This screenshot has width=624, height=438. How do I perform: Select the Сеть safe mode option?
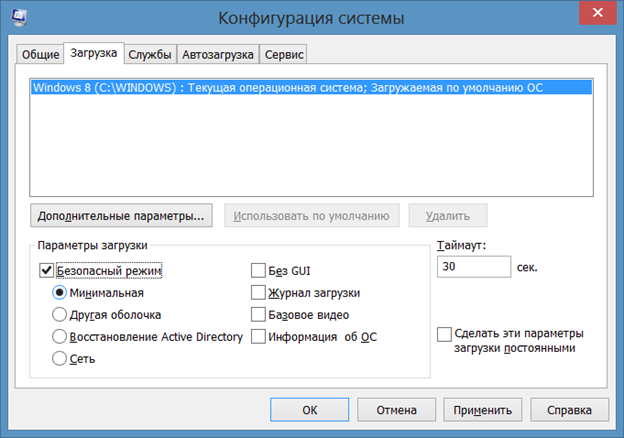60,359
